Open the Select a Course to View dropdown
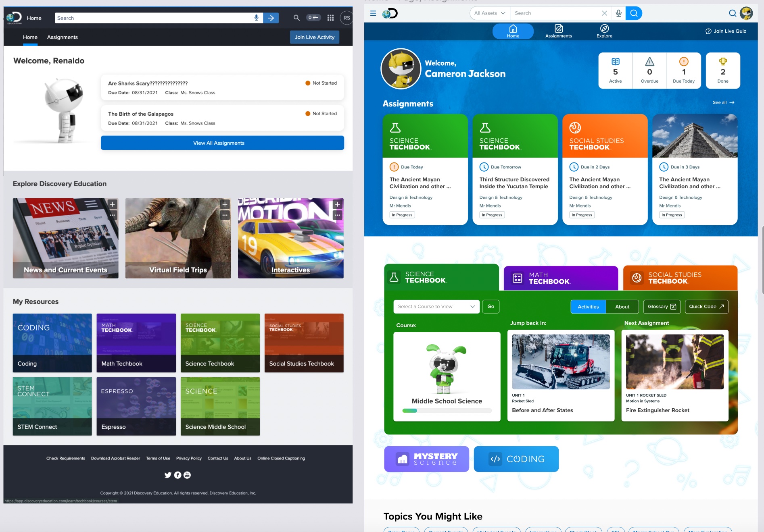This screenshot has width=764, height=532. (x=436, y=306)
